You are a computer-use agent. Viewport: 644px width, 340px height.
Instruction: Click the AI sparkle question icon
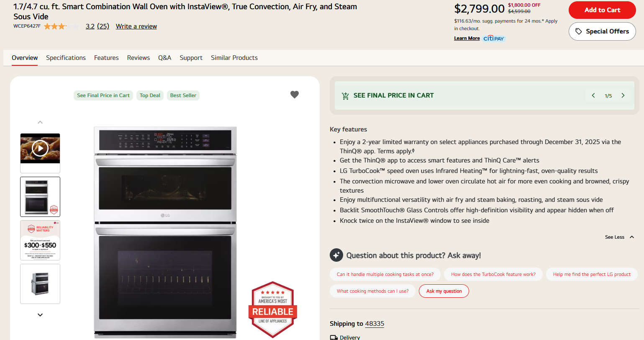[x=336, y=255]
